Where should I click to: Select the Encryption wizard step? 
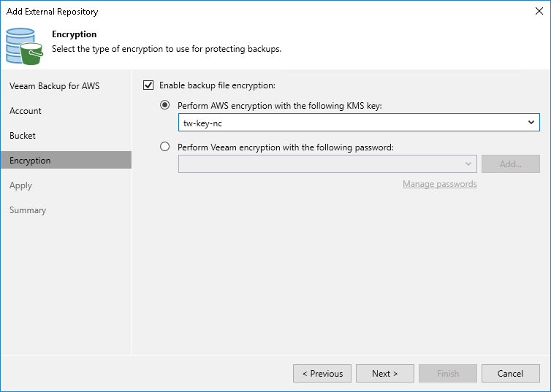(x=30, y=161)
